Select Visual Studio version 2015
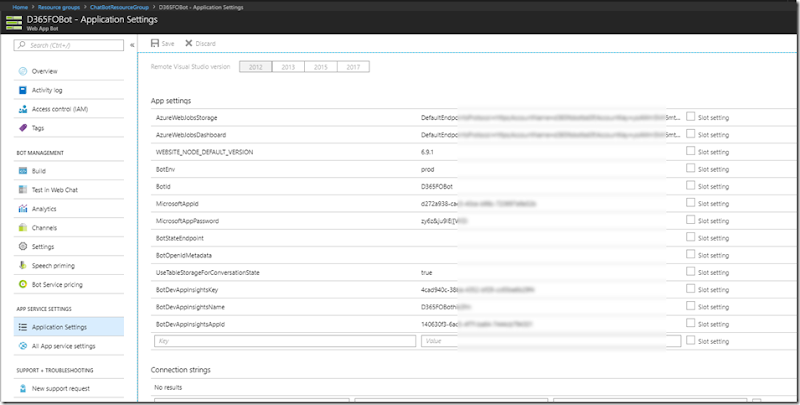800x405 pixels. click(x=321, y=67)
